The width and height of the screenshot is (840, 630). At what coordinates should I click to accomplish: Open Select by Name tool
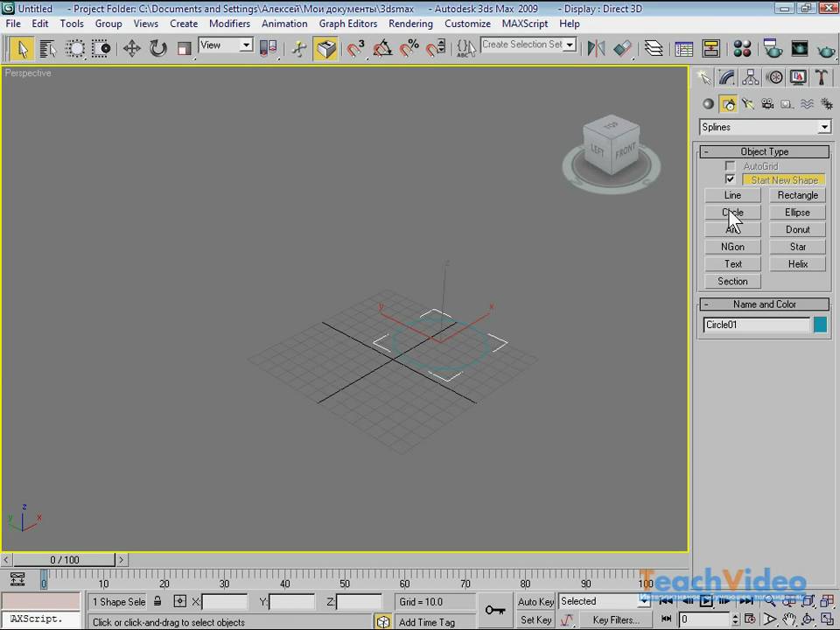coord(48,49)
